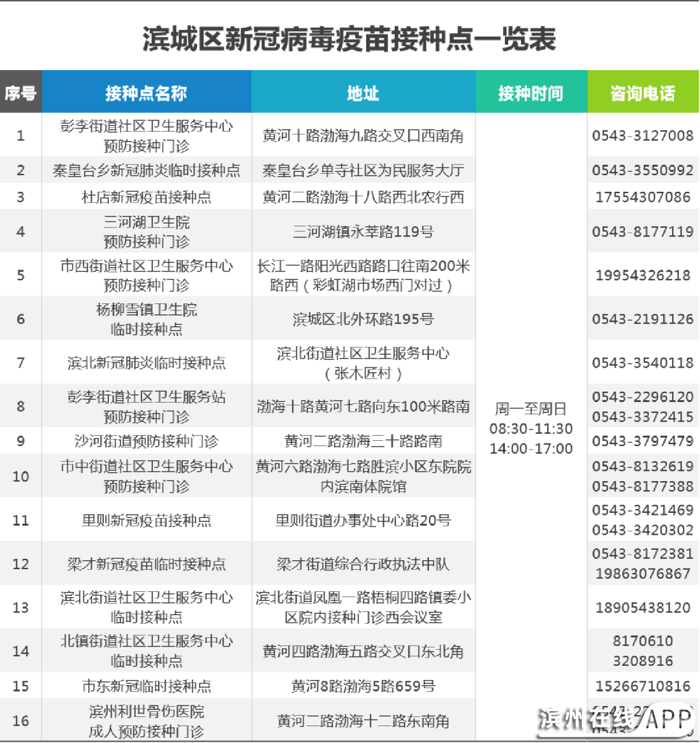Click the 滨城区新冠病毒疫苗接种点一览表 title
This screenshot has width=700, height=743.
point(349,39)
